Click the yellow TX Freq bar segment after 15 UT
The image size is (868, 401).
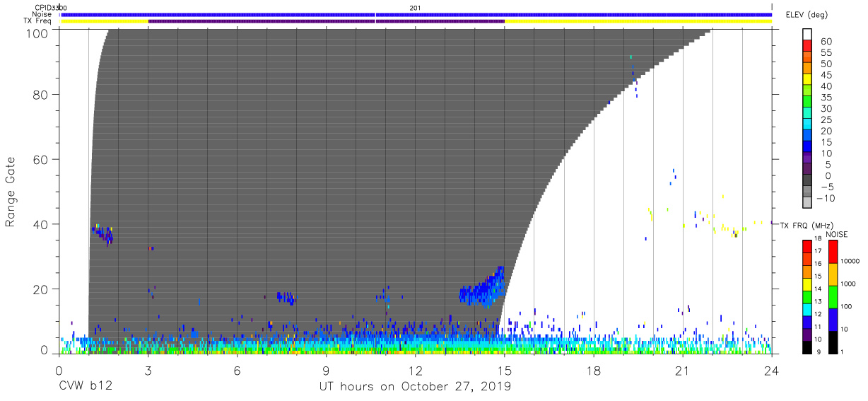[638, 21]
